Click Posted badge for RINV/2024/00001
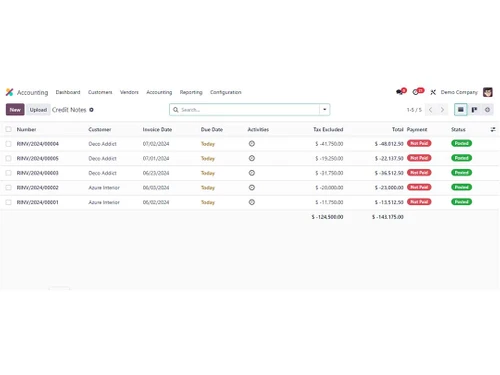This screenshot has height=375, width=500. click(x=461, y=202)
